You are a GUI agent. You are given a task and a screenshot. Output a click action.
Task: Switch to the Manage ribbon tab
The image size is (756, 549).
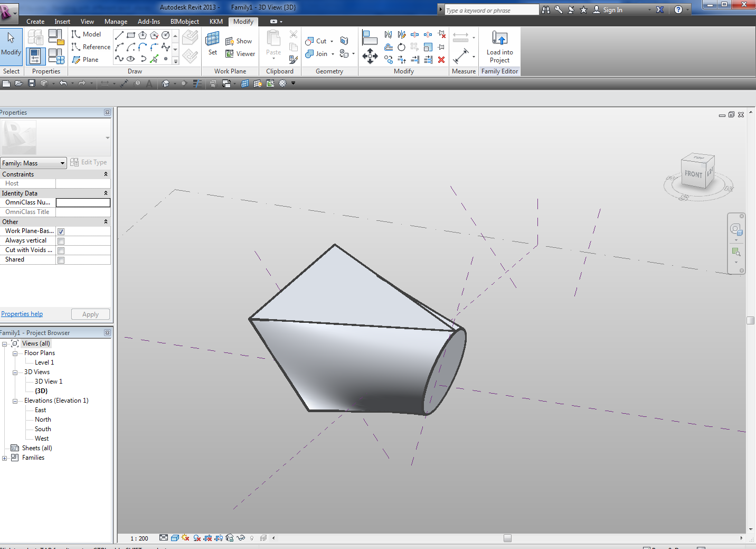pos(116,22)
